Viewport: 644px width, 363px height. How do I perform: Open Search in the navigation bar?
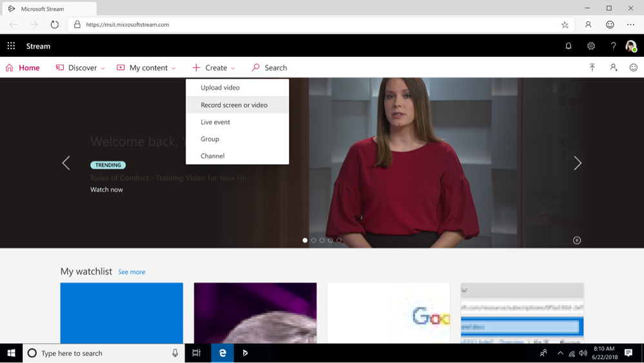[270, 68]
